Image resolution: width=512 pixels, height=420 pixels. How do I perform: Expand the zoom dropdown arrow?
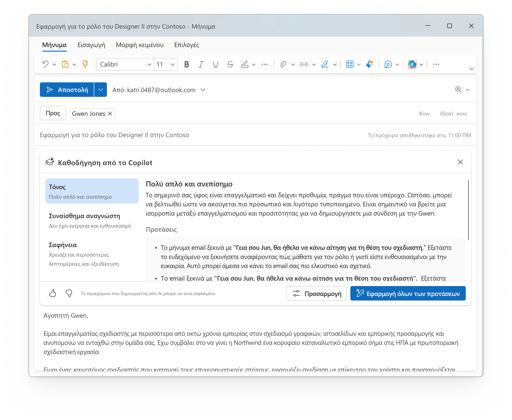468,90
